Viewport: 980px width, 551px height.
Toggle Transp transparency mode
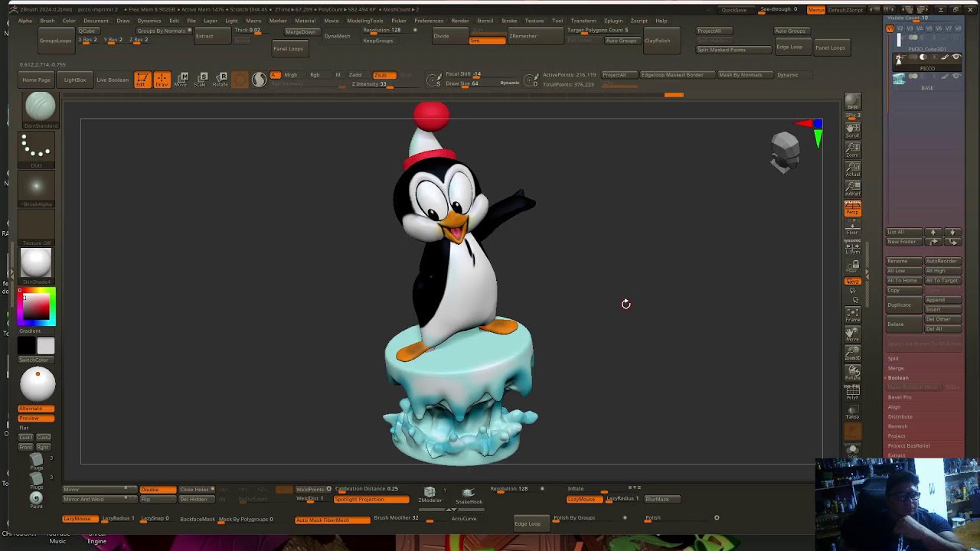tap(852, 412)
